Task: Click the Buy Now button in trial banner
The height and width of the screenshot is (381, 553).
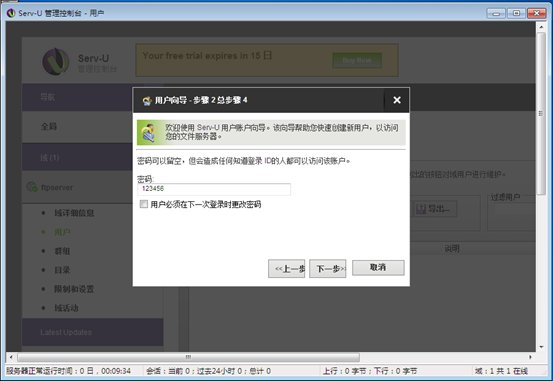Action: pos(357,60)
